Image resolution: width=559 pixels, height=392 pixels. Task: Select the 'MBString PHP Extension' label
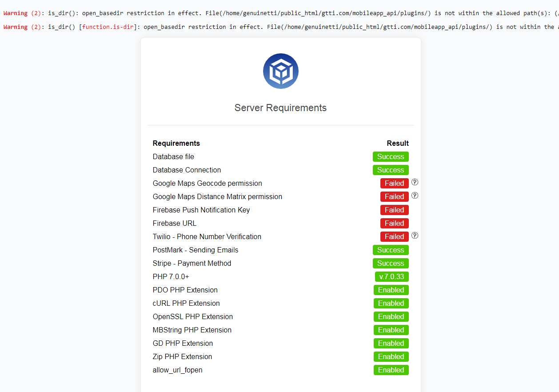click(192, 330)
